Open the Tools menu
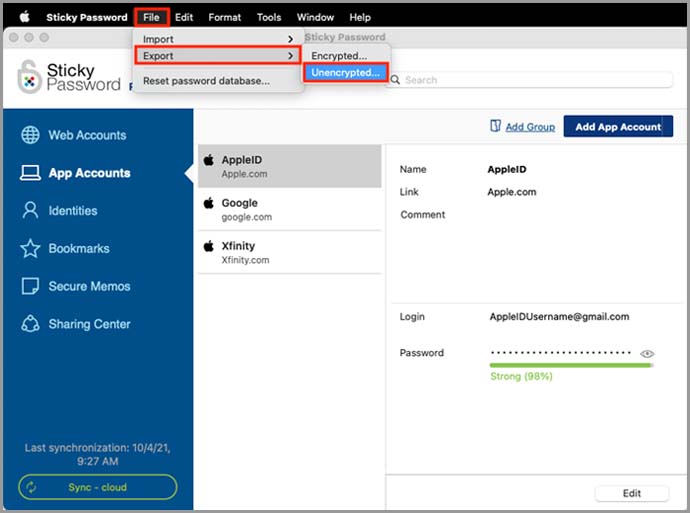This screenshot has width=690, height=513. (x=269, y=17)
